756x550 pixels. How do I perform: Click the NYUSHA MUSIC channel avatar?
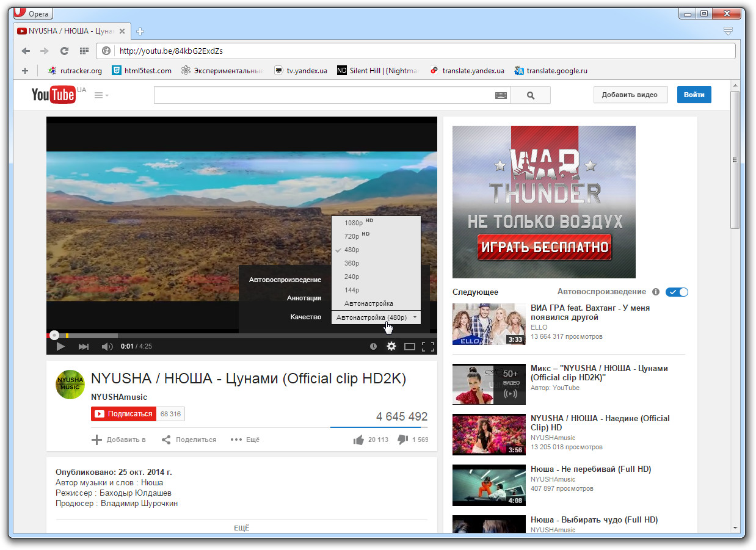[70, 384]
